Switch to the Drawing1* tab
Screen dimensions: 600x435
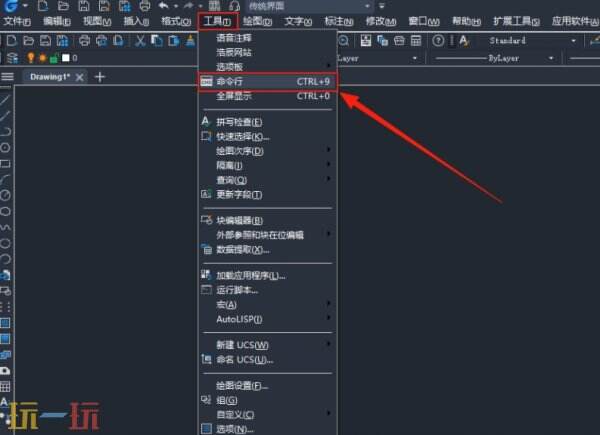point(50,77)
